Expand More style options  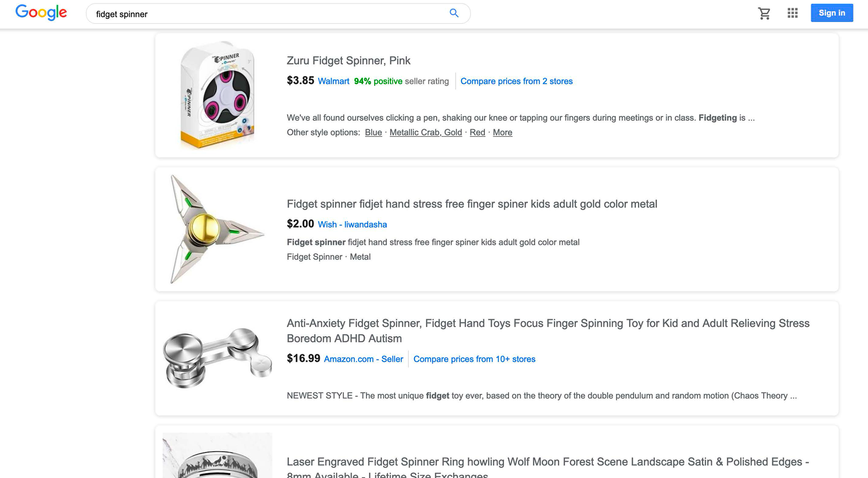(x=502, y=132)
